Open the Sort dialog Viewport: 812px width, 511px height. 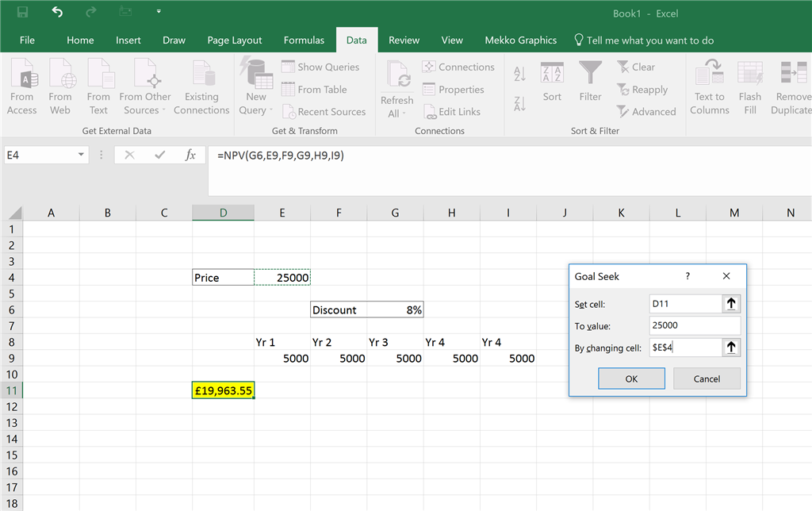coord(552,82)
